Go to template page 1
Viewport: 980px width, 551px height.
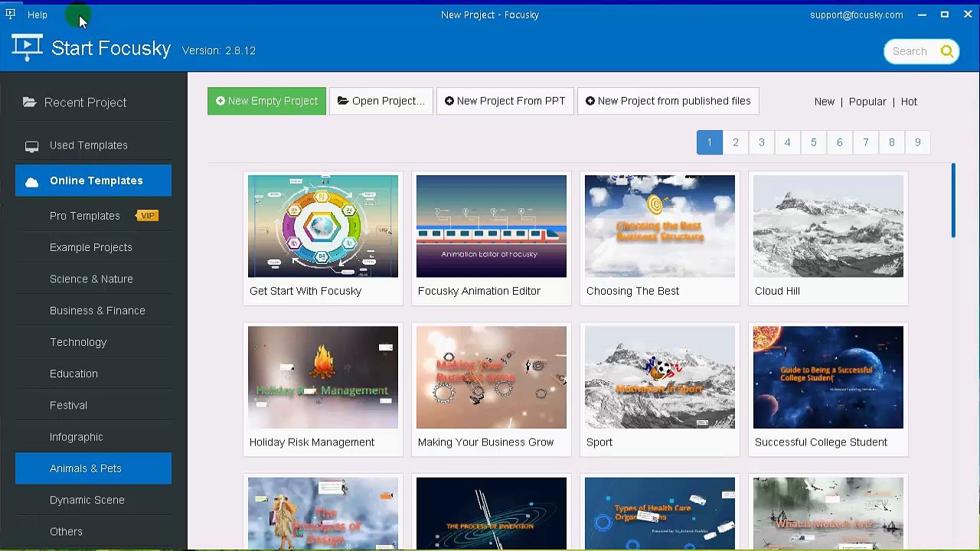(710, 142)
